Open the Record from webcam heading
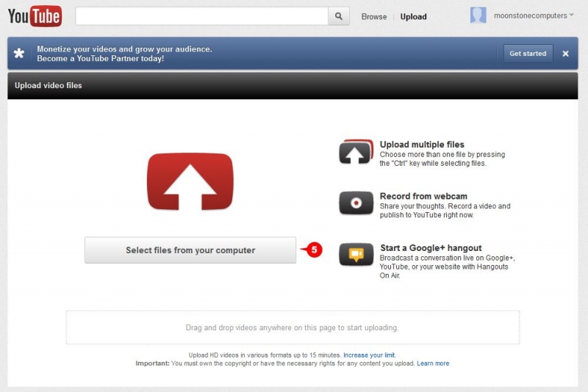The image size is (588, 392). 423,196
